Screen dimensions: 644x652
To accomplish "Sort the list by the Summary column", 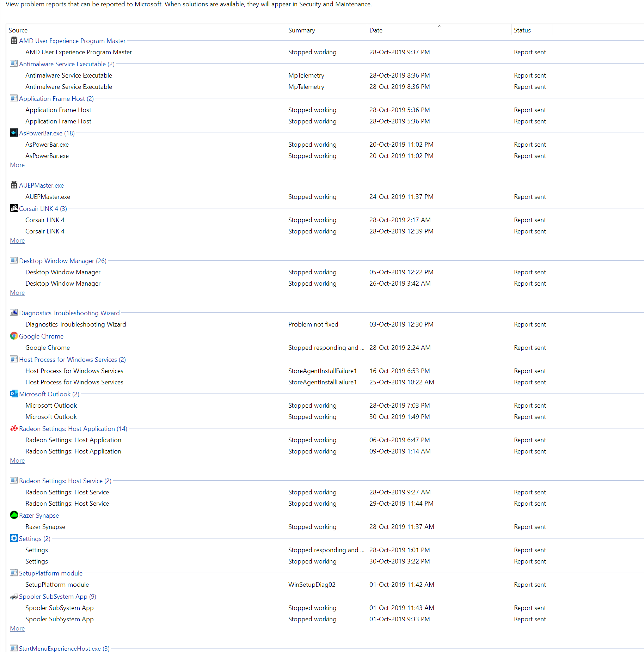I will click(x=326, y=30).
